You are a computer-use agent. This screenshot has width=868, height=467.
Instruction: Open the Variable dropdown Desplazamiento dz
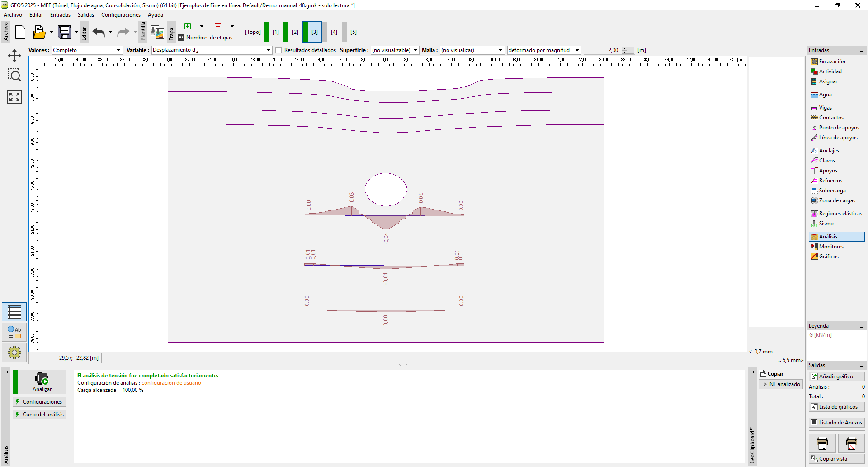212,50
